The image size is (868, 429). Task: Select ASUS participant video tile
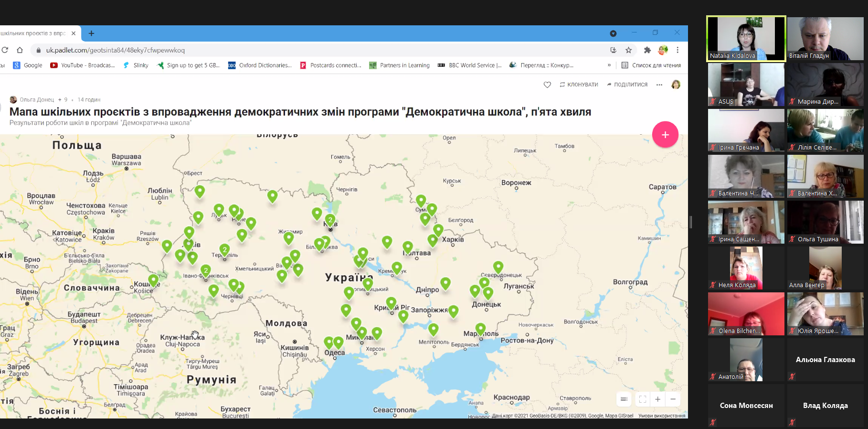pyautogui.click(x=746, y=85)
